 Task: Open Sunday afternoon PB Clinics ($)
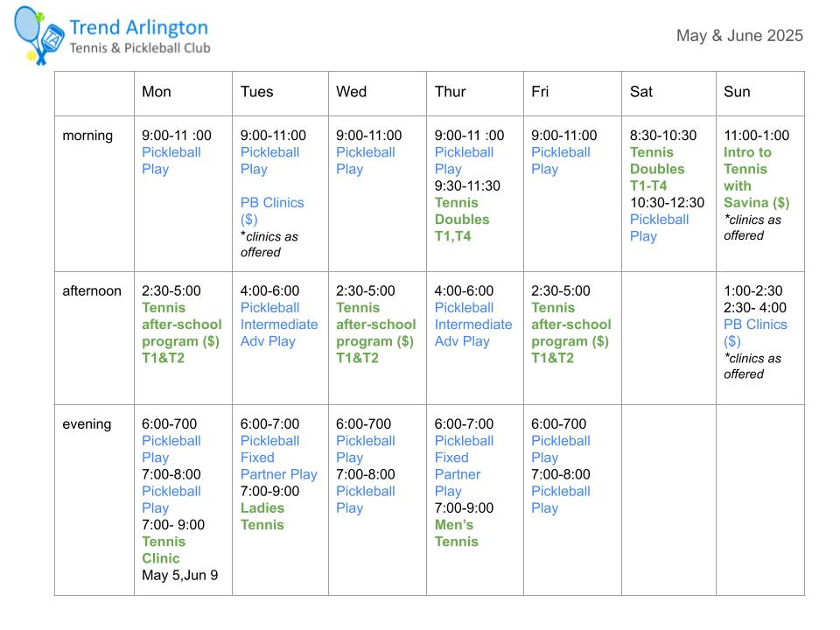[x=755, y=332]
